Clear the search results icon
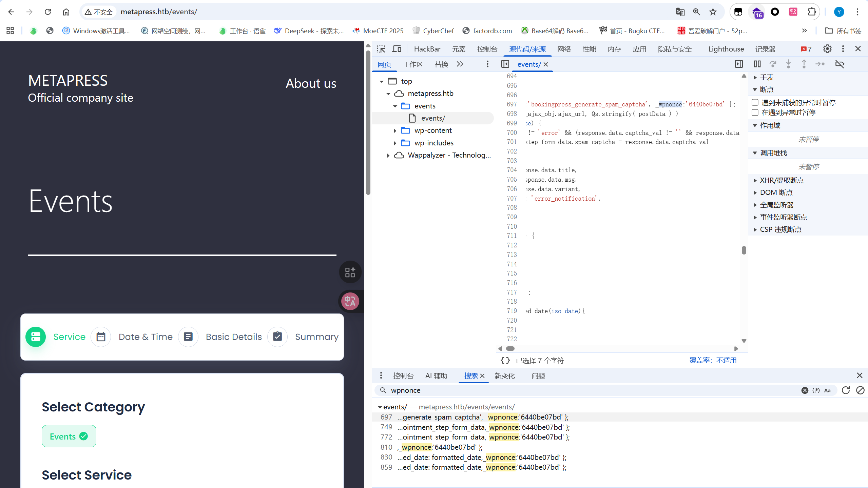 pos(860,390)
